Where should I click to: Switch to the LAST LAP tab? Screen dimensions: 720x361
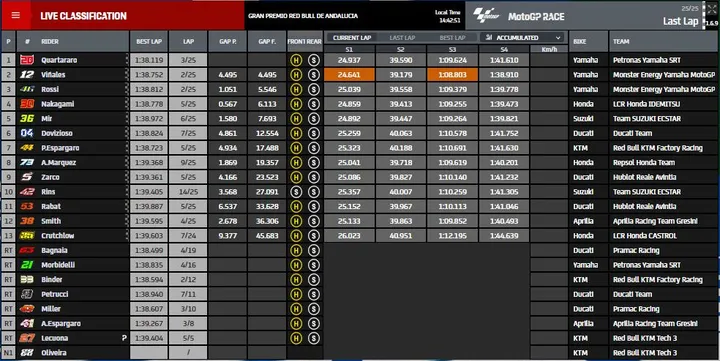pos(403,38)
